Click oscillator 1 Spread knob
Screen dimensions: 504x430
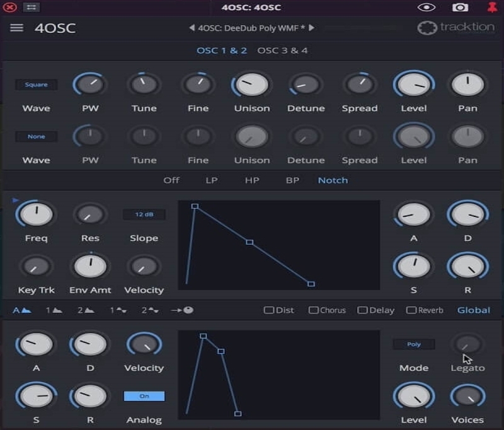coord(360,84)
